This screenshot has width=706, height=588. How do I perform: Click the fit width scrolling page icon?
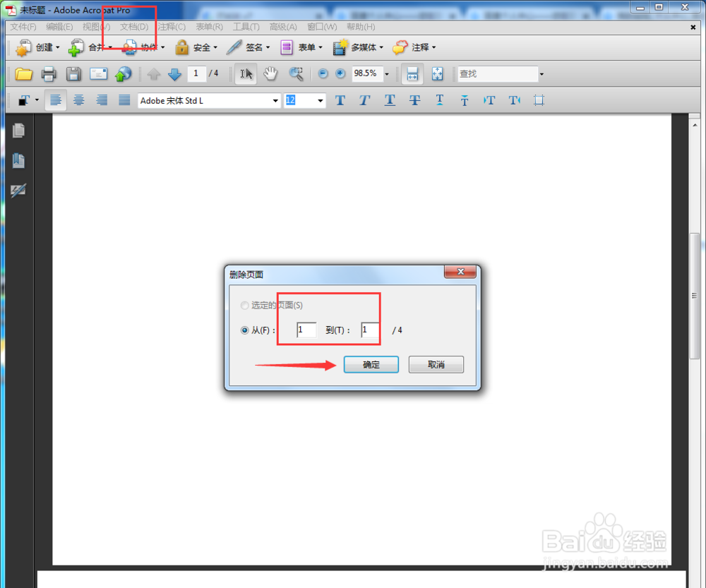pyautogui.click(x=412, y=74)
